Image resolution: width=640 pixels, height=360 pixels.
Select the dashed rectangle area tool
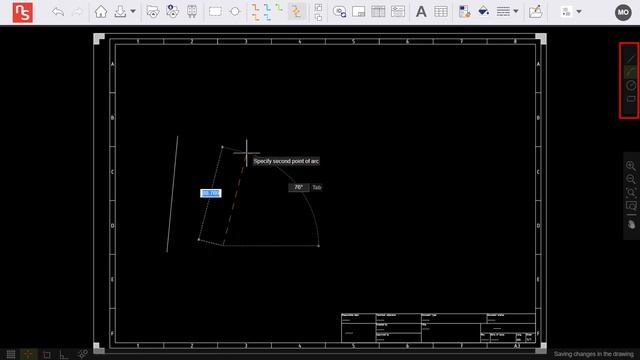[215, 11]
